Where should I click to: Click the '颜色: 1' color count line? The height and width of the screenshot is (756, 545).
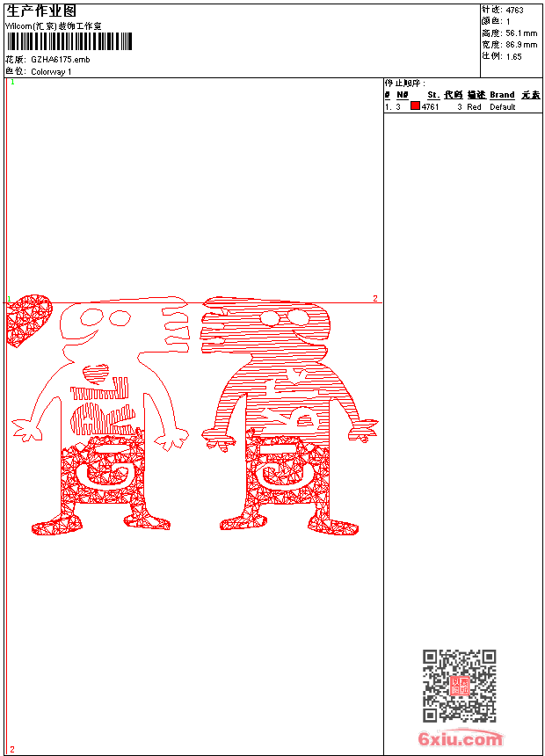(496, 22)
